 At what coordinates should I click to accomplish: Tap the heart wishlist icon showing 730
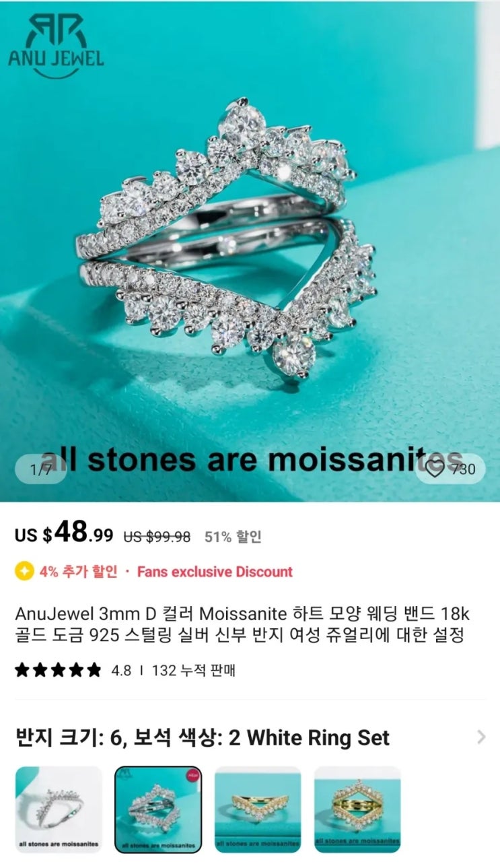(451, 469)
